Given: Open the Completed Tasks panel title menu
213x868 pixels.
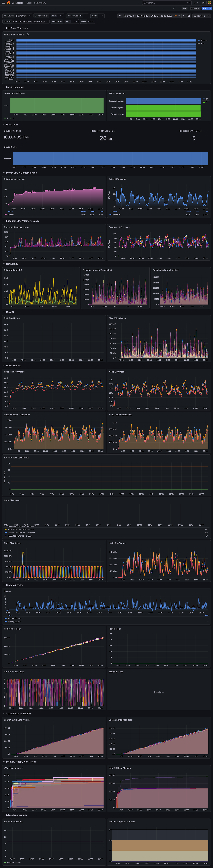Looking at the screenshot, I should [12, 629].
